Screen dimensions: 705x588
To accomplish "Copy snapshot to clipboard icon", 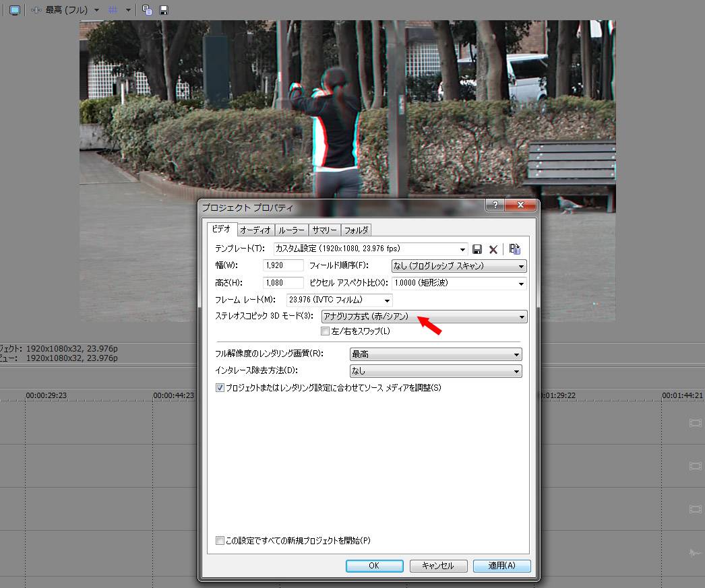I will (148, 10).
